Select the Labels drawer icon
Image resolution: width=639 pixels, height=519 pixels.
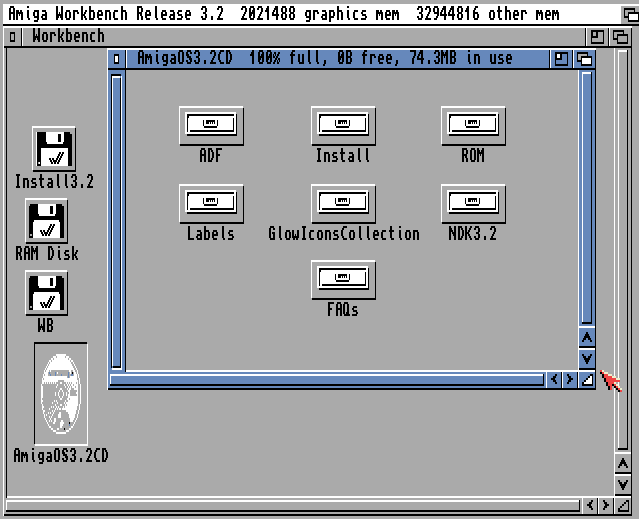pos(211,203)
